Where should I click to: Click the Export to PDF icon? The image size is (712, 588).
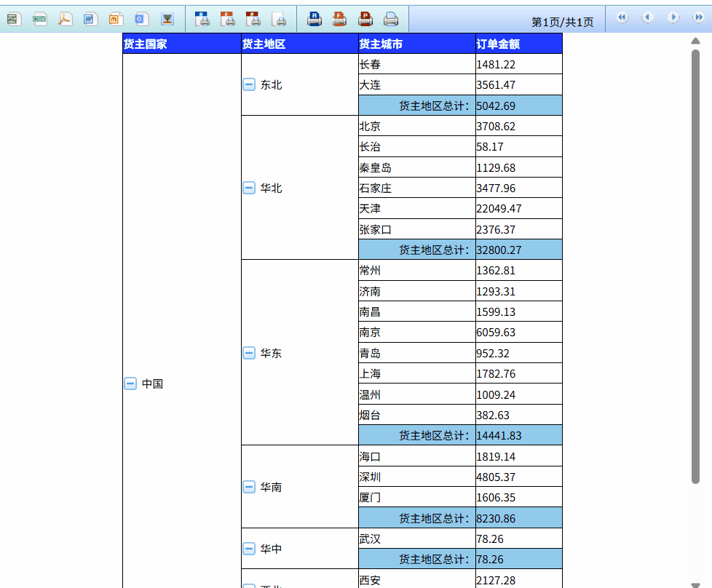click(66, 19)
